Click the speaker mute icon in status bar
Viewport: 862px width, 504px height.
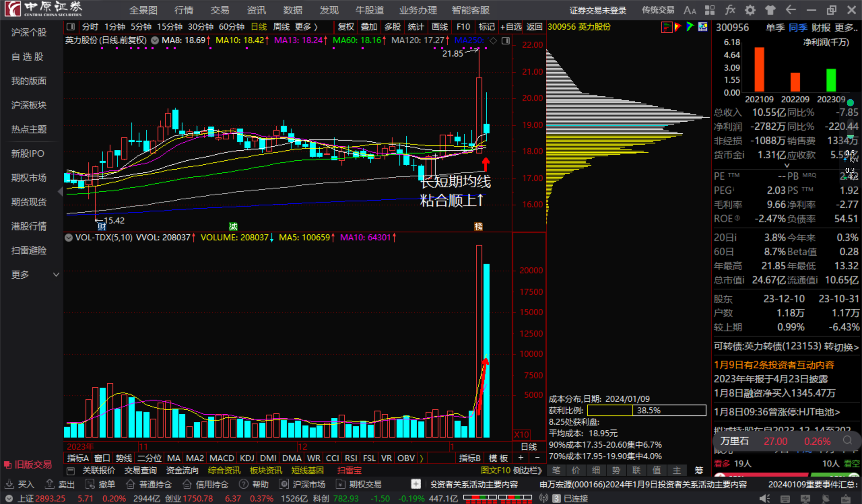pos(765,499)
